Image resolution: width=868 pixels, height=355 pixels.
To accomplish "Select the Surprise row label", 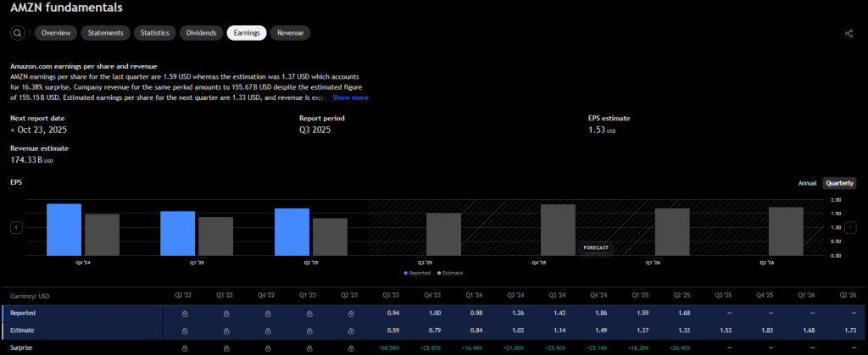I will [21, 348].
